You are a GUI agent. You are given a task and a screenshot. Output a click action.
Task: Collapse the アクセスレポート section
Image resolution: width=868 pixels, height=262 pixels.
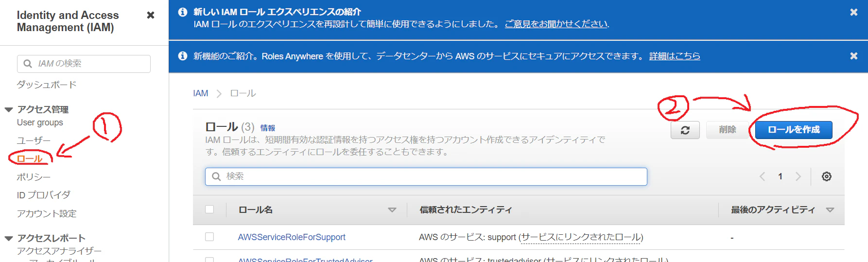pyautogui.click(x=9, y=238)
